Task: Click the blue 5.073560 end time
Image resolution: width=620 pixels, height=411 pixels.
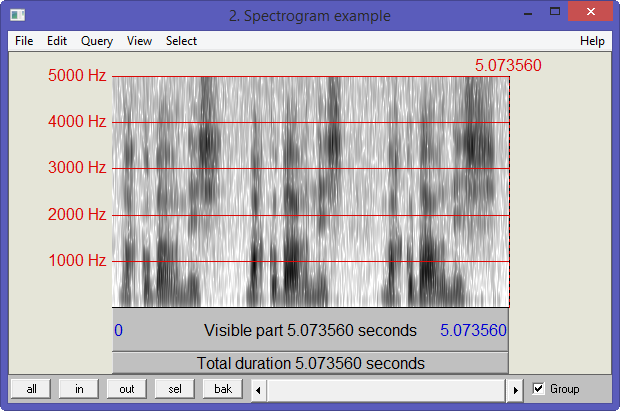Action: [473, 330]
